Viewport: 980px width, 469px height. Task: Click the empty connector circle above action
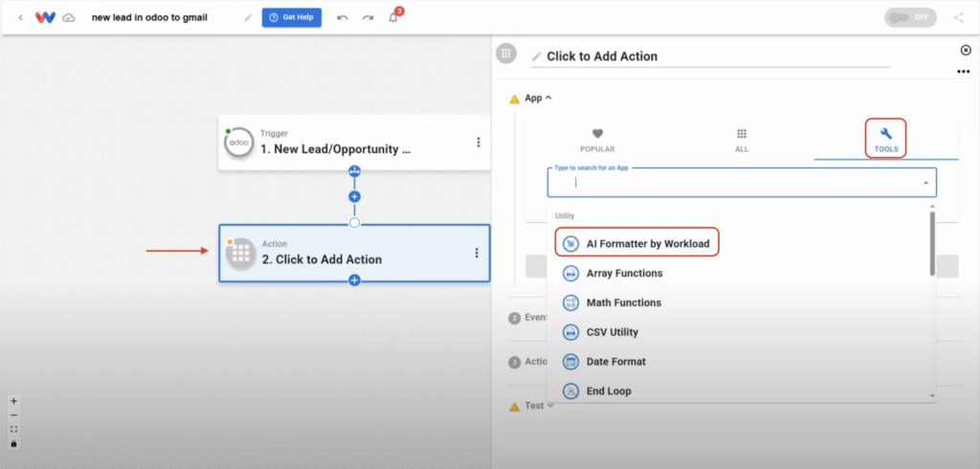(x=354, y=223)
